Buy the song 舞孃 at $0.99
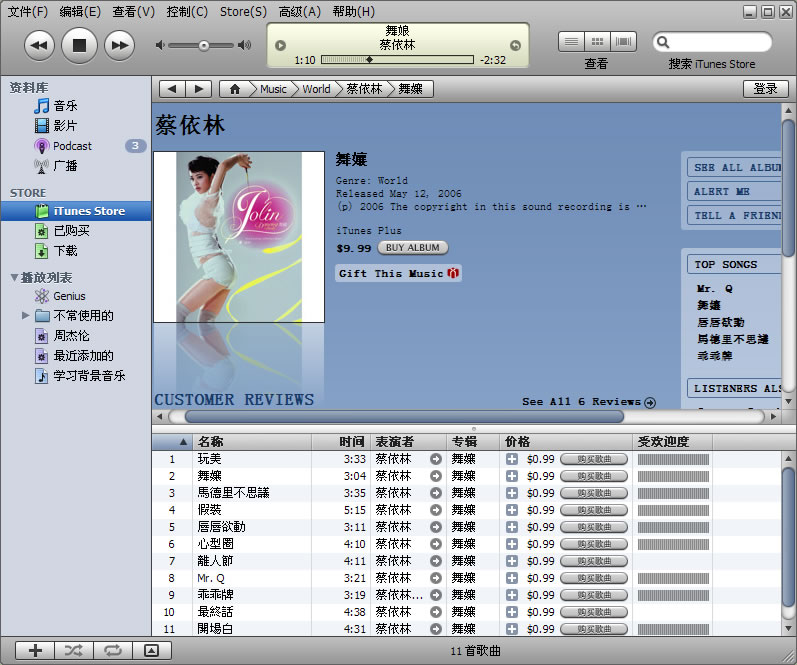 pyautogui.click(x=594, y=476)
